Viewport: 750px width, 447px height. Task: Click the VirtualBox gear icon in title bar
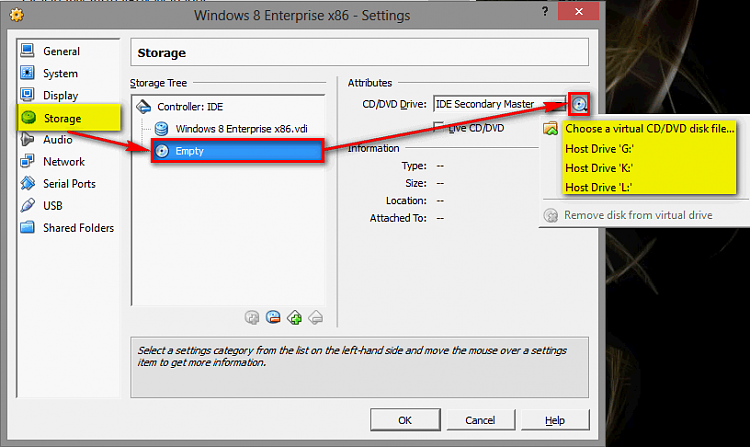click(x=17, y=15)
